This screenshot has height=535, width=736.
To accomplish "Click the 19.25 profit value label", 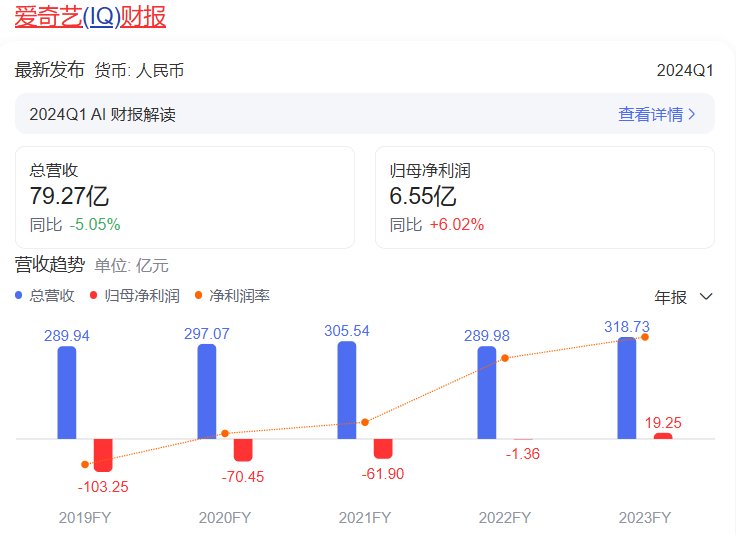I will 663,422.
